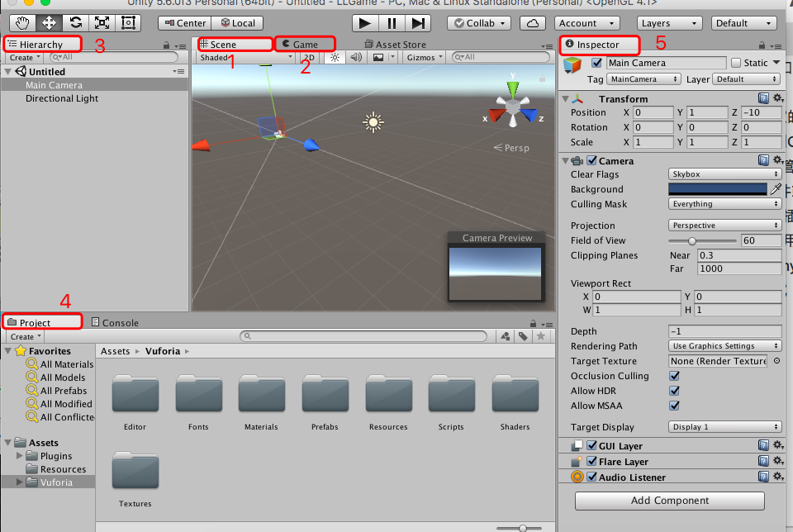This screenshot has width=793, height=532.
Task: Switch to the Console tab
Action: click(115, 323)
